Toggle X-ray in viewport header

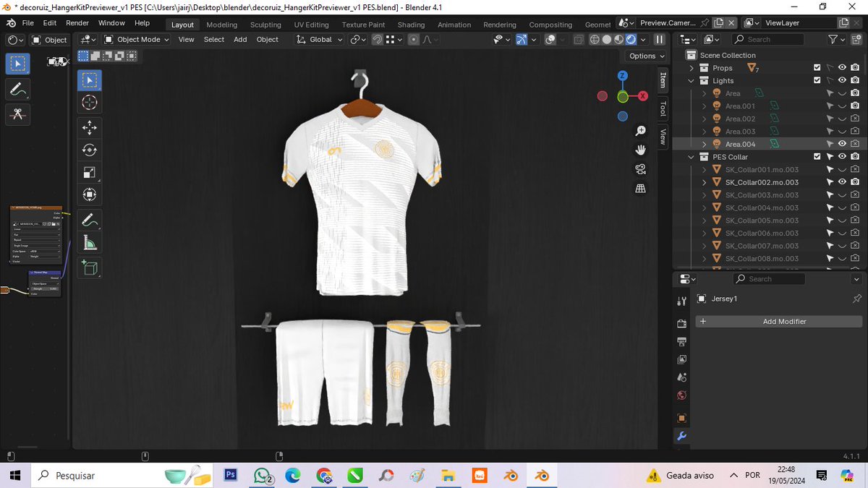click(579, 40)
